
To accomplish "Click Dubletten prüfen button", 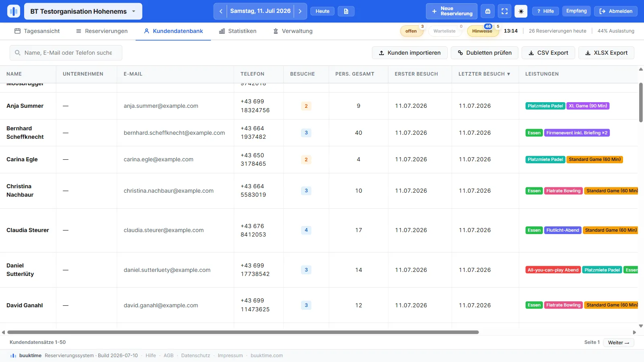I will 485,53.
